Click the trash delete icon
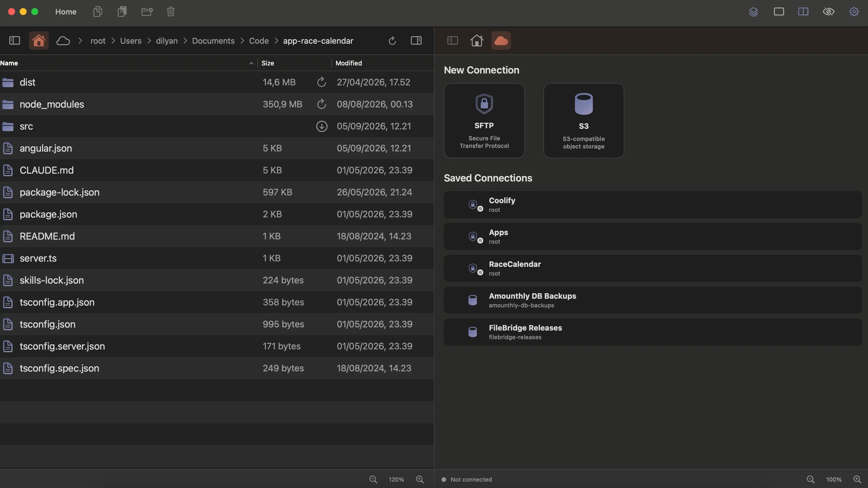This screenshot has width=868, height=488. point(171,12)
